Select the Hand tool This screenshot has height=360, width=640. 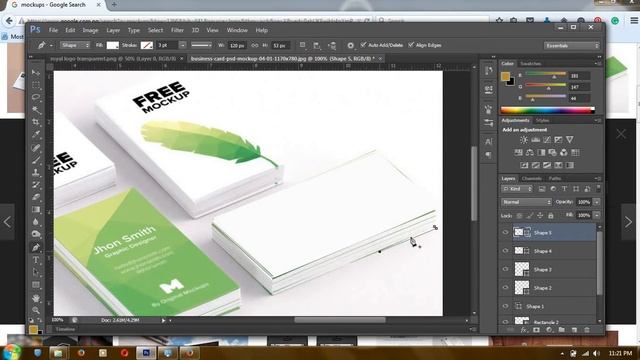point(36,298)
